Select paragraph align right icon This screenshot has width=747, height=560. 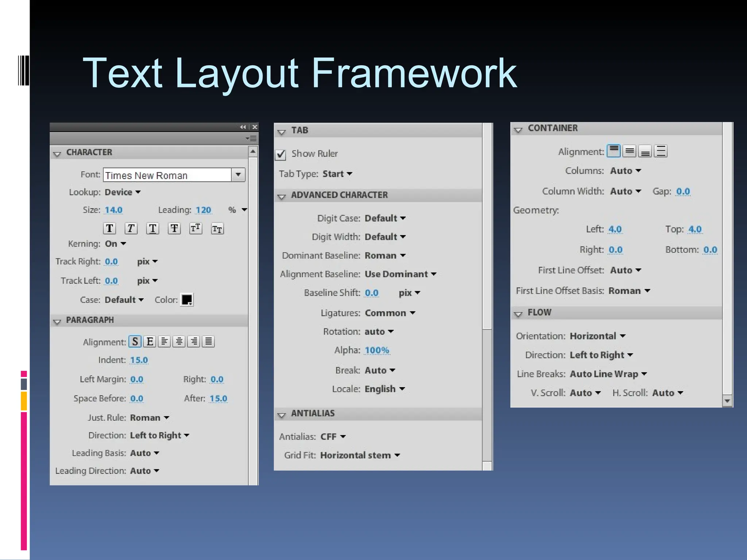coord(194,342)
